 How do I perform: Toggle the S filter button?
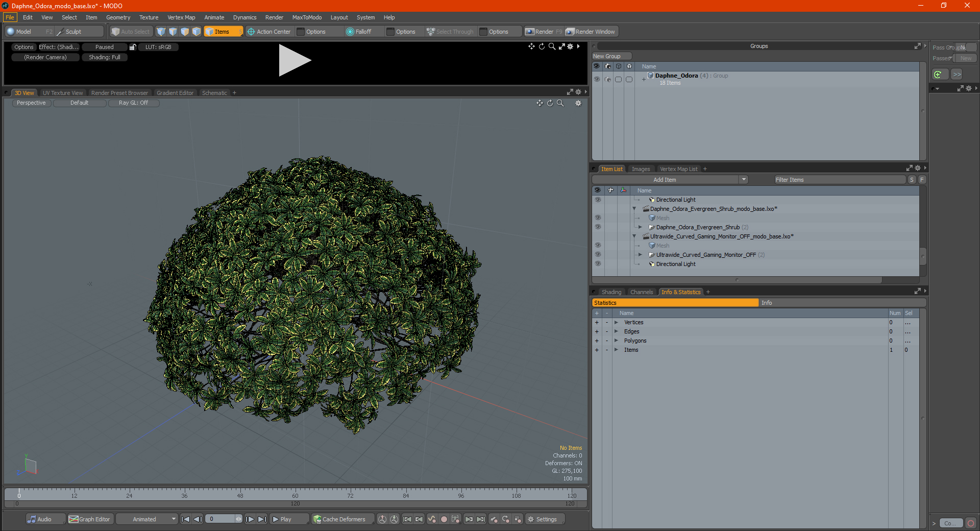point(912,180)
